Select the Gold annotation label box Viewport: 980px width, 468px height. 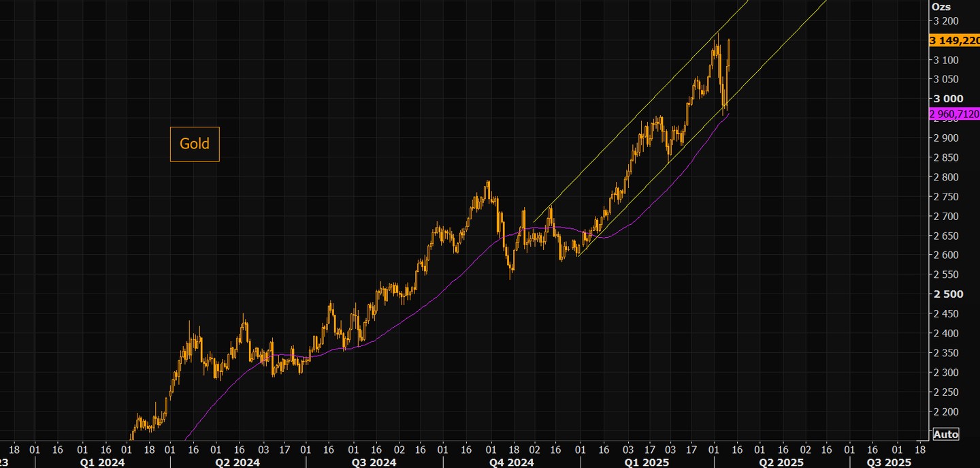pyautogui.click(x=195, y=144)
